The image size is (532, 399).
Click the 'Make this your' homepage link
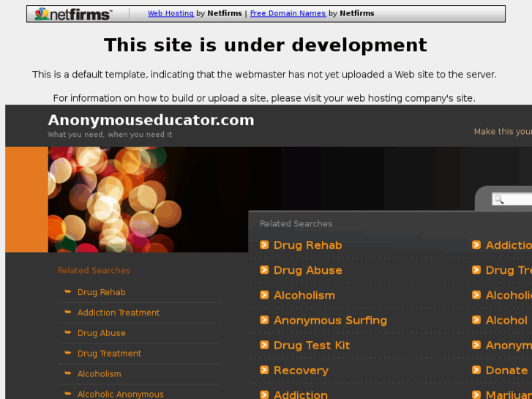point(503,132)
